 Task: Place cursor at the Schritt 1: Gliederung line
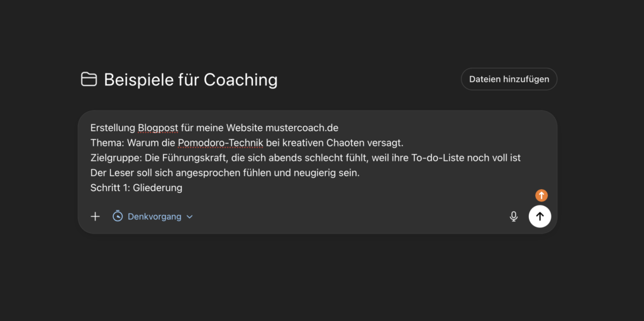(136, 188)
